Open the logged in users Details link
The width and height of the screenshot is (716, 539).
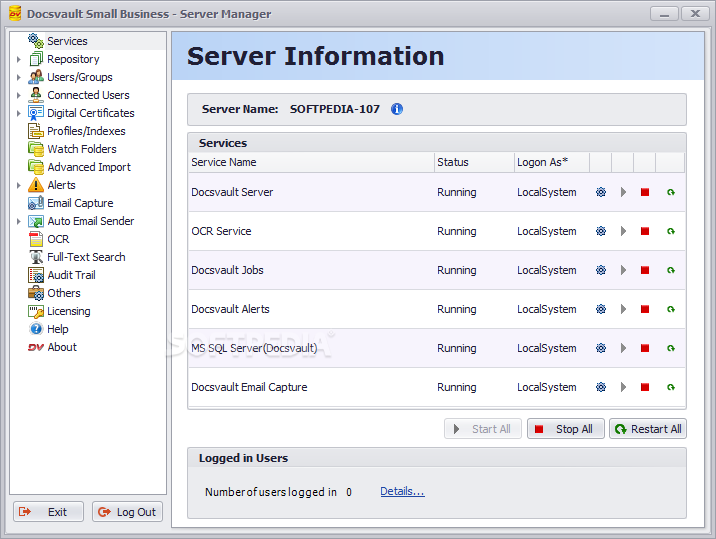pyautogui.click(x=402, y=491)
